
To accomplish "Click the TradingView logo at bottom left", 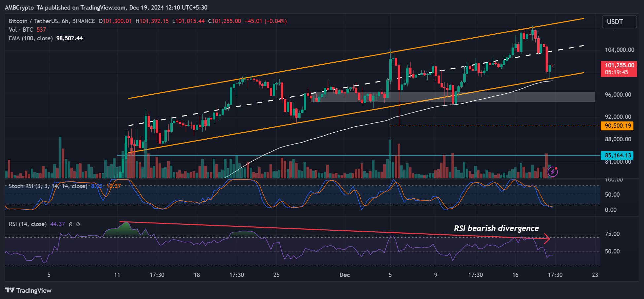I will tap(28, 290).
